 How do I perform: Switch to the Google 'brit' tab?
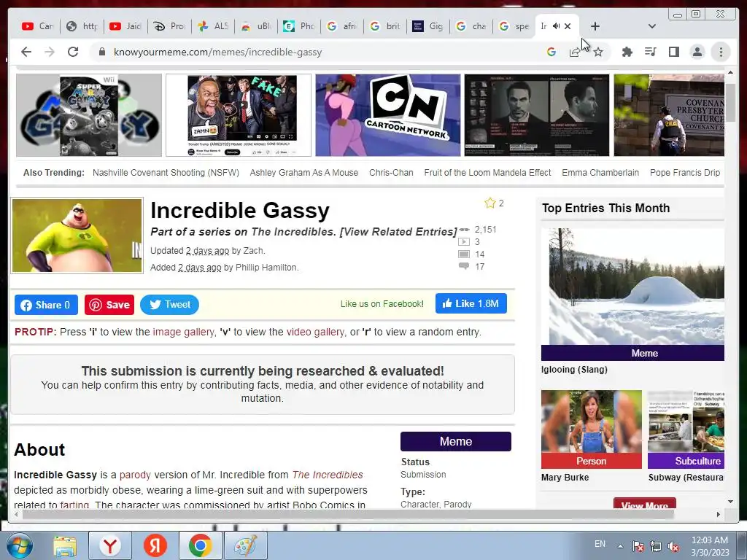tap(385, 26)
